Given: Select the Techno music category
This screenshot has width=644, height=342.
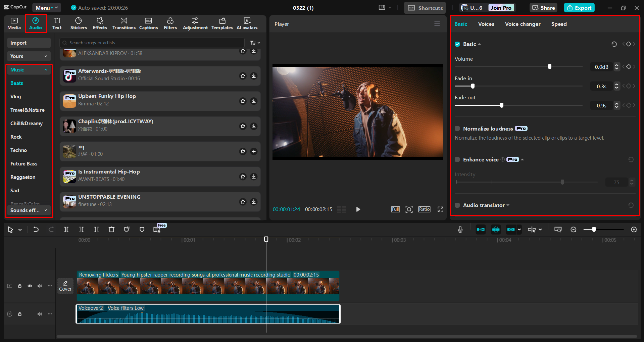Looking at the screenshot, I should click(18, 150).
